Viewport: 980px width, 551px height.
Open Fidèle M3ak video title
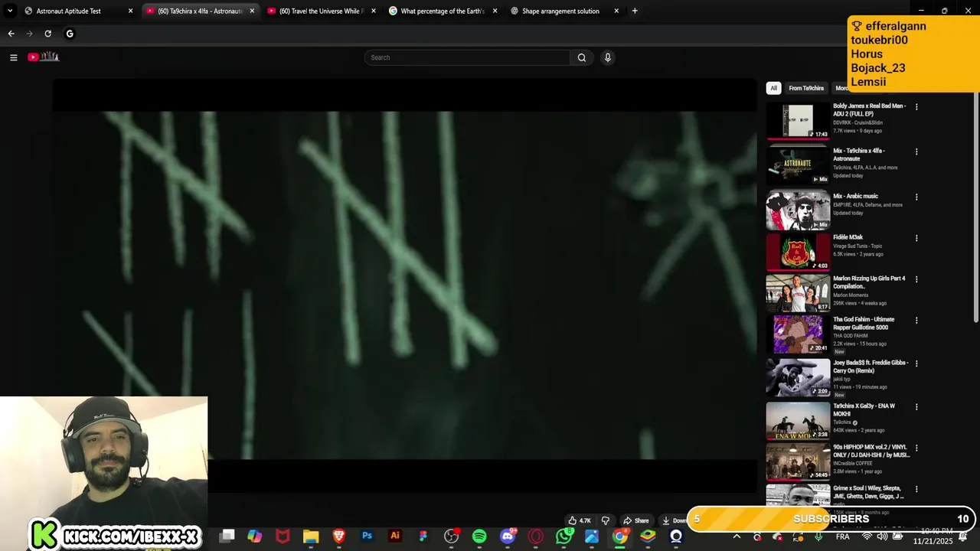coord(848,237)
